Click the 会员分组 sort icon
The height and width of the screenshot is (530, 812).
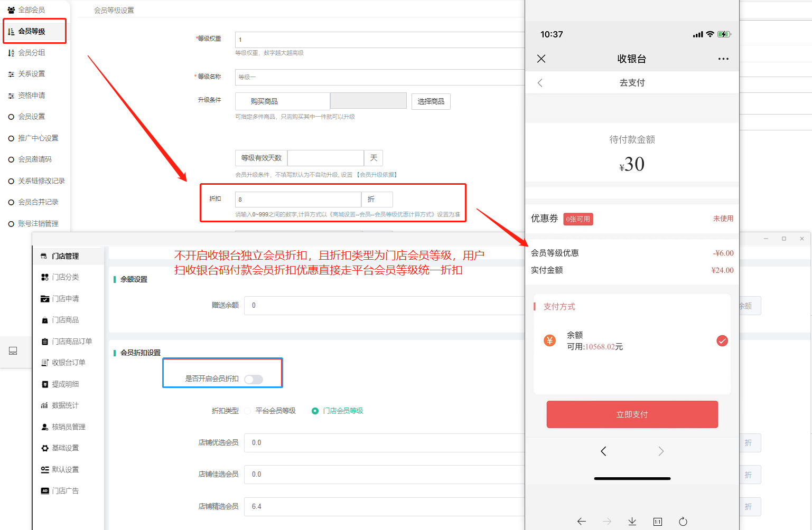tap(11, 53)
